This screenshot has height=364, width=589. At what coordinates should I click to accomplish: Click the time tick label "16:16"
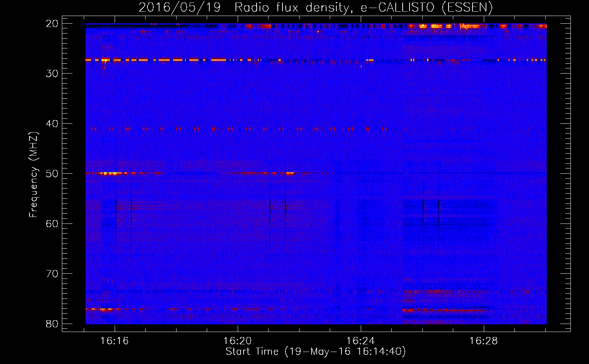(115, 341)
